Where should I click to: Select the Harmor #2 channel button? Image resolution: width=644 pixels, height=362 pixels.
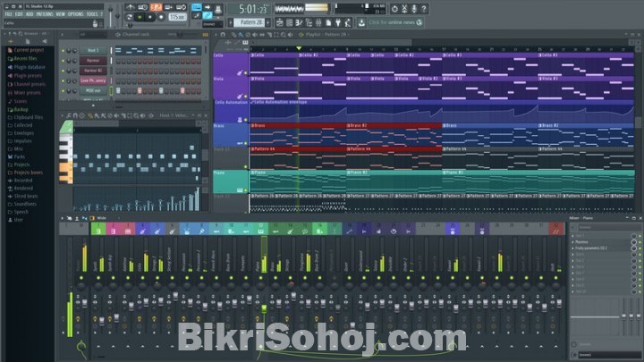pos(93,71)
